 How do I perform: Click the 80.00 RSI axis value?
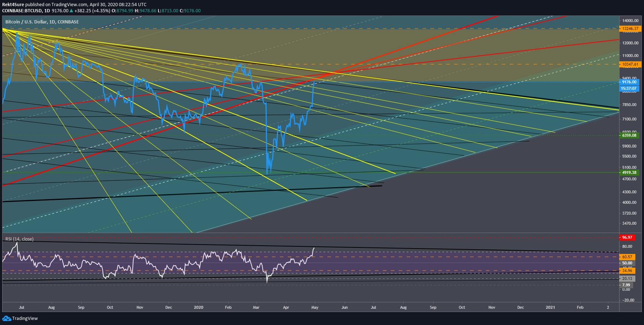click(627, 246)
